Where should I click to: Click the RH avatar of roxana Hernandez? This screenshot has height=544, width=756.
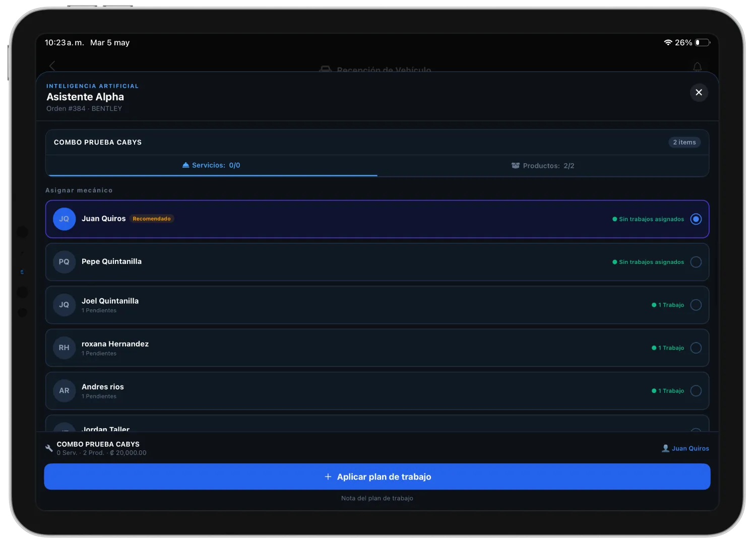64,348
